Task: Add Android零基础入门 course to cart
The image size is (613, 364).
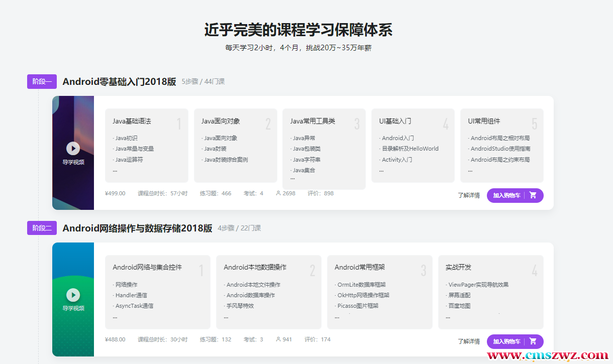Action: click(x=506, y=195)
